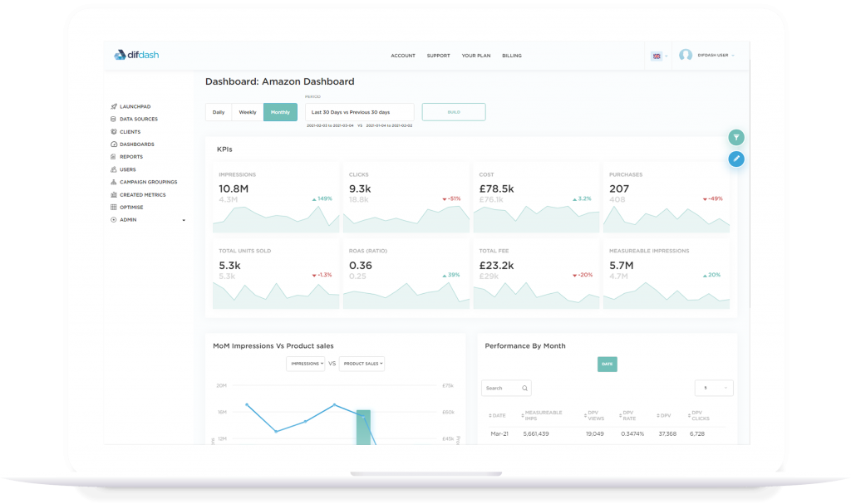Screen dimensions: 851x504
Task: Sort table by DPV VIEWS column
Action: (593, 415)
